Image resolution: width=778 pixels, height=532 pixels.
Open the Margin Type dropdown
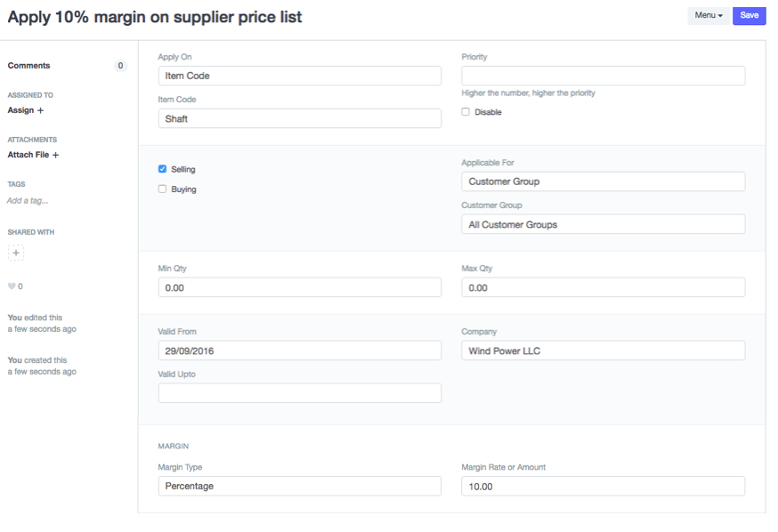click(x=299, y=486)
